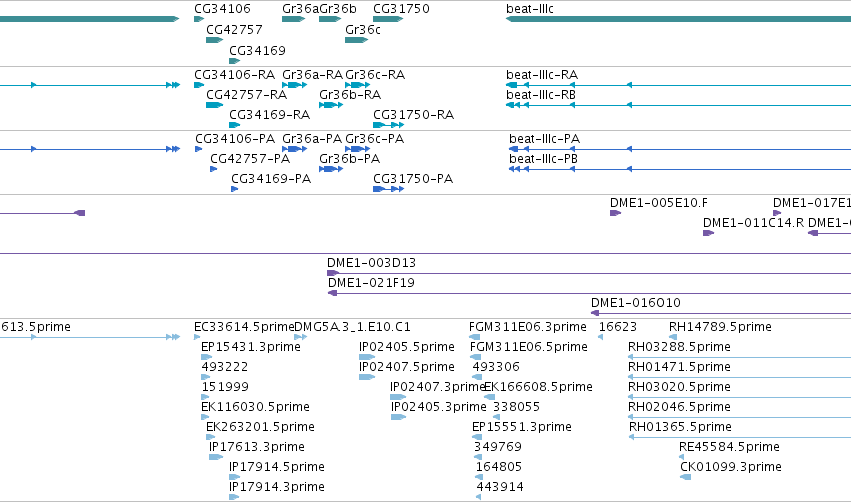Click the CK01099.3prime EST
The image size is (851, 502).
(x=685, y=477)
